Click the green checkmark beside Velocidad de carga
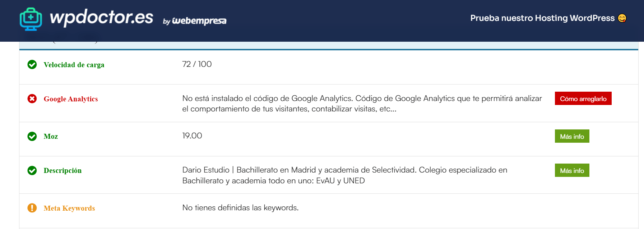The image size is (644, 229). click(32, 65)
